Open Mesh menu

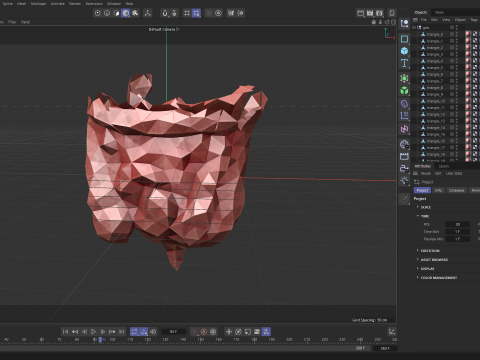pyautogui.click(x=21, y=4)
